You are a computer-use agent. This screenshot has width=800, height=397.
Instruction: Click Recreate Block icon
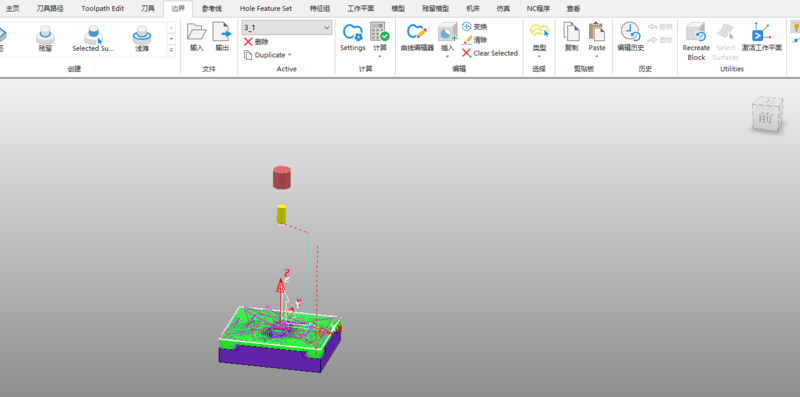696,41
